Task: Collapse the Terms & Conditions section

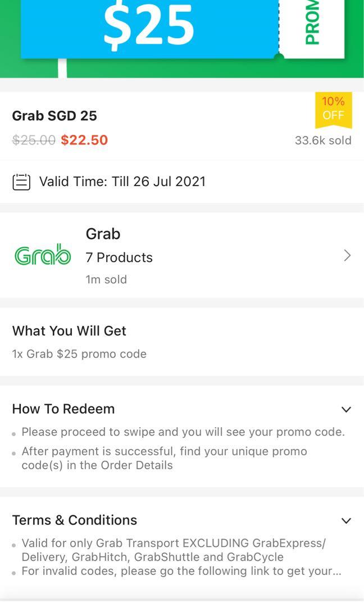Action: pyautogui.click(x=346, y=520)
